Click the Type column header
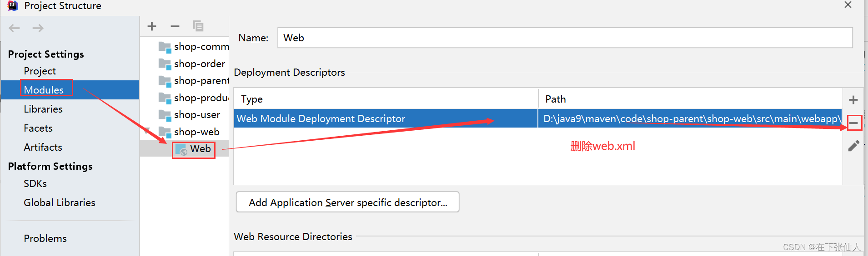The image size is (868, 256). click(386, 99)
